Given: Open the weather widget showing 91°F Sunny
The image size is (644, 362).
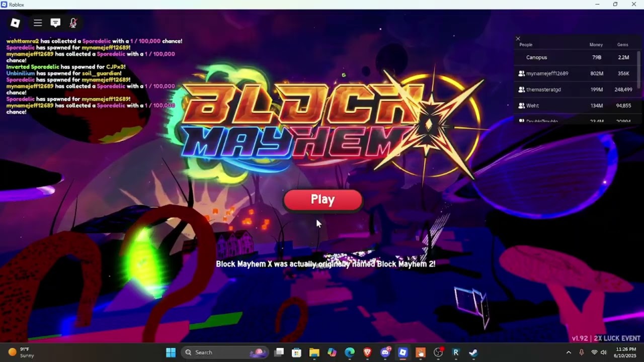Looking at the screenshot, I should 21,352.
